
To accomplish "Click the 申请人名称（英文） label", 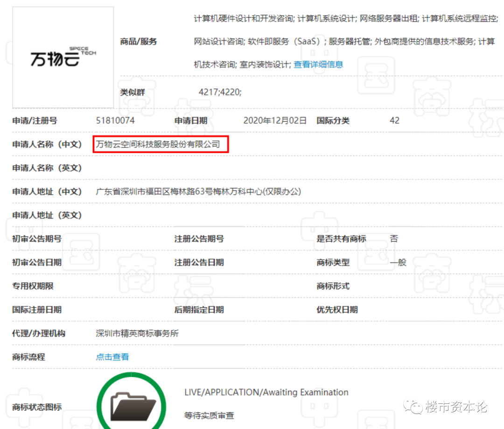I will (x=47, y=168).
